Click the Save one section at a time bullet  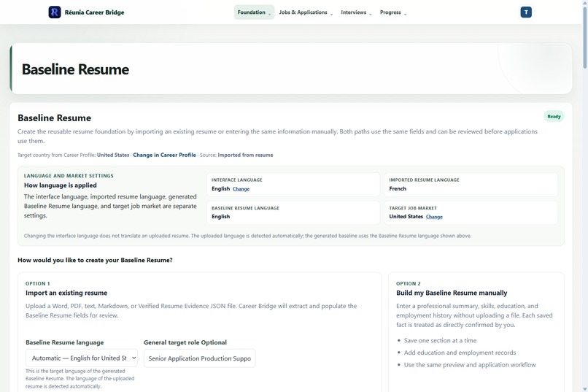pos(440,341)
